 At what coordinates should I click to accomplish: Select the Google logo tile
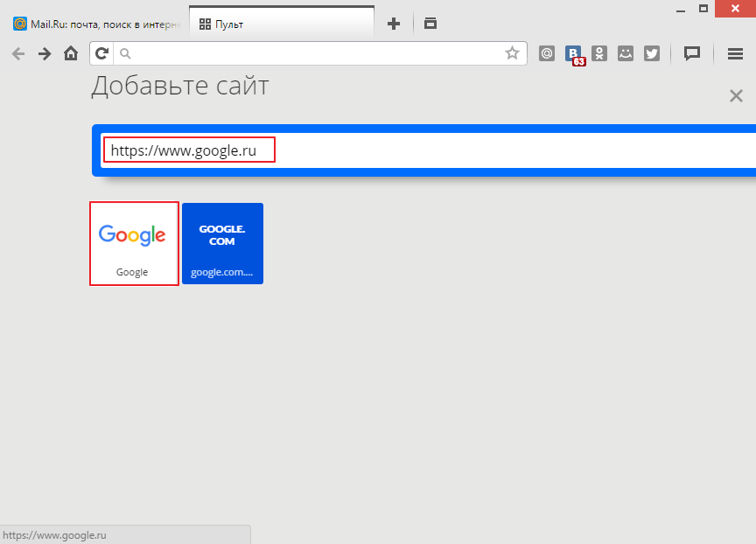[134, 243]
